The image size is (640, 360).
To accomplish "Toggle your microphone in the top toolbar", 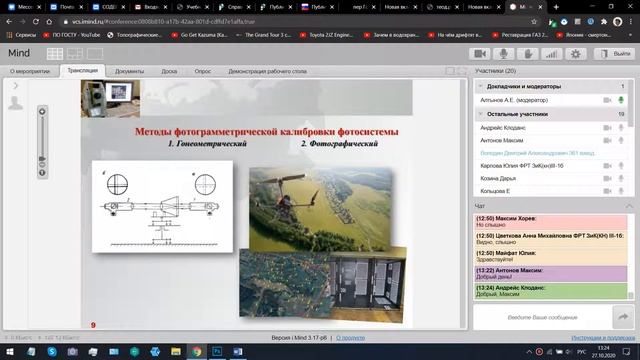I will click(504, 54).
